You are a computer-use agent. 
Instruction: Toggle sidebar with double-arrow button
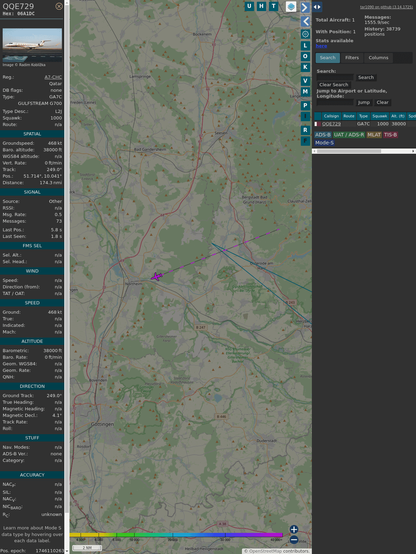pos(317,7)
